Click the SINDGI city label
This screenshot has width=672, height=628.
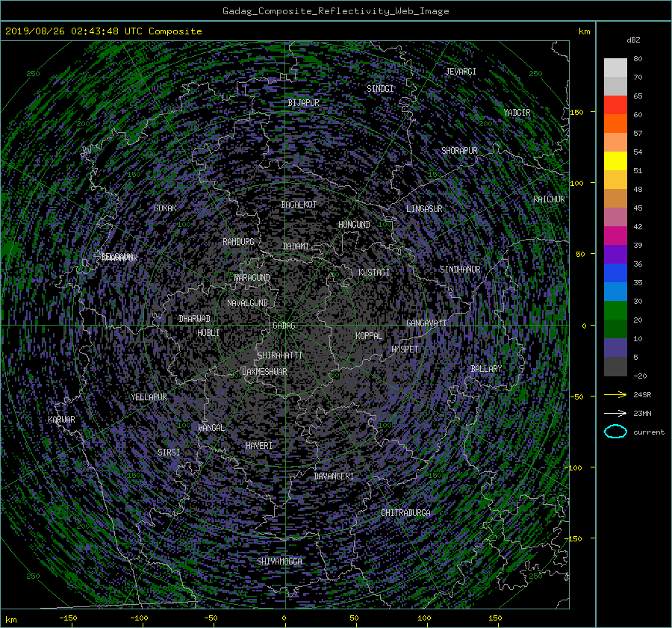380,89
